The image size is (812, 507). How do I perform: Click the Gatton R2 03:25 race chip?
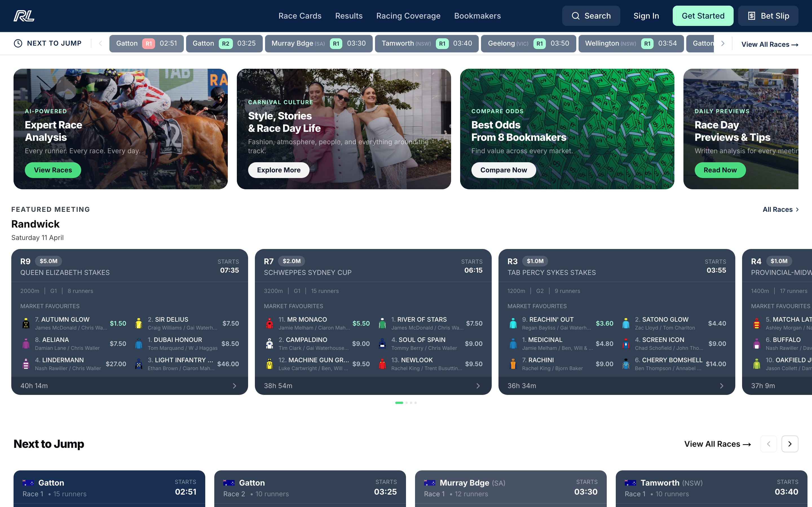224,43
